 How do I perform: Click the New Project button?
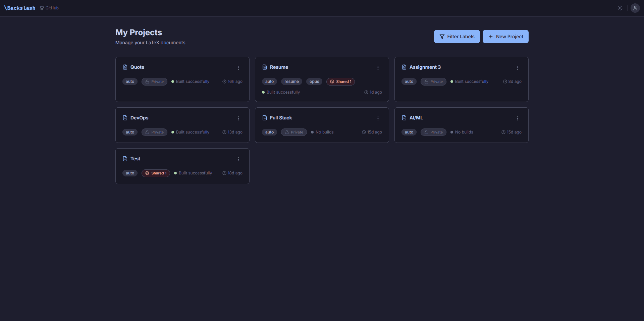(505, 37)
